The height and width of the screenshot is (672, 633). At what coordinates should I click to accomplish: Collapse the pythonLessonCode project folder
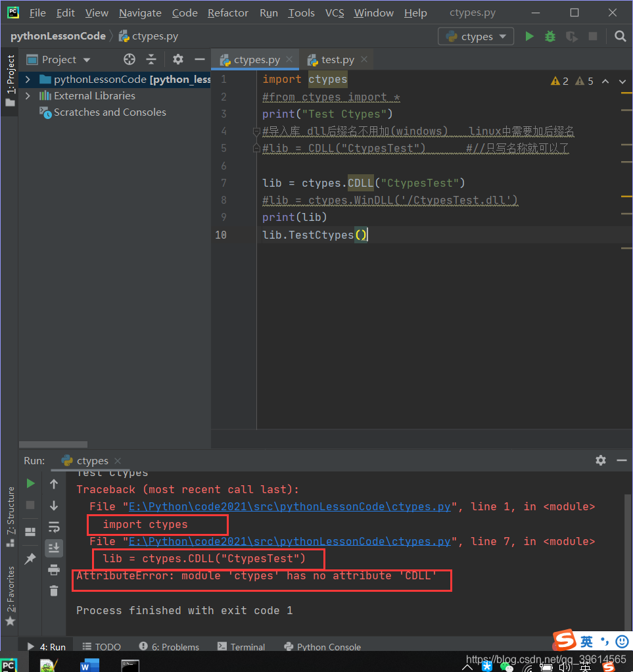[x=27, y=78]
